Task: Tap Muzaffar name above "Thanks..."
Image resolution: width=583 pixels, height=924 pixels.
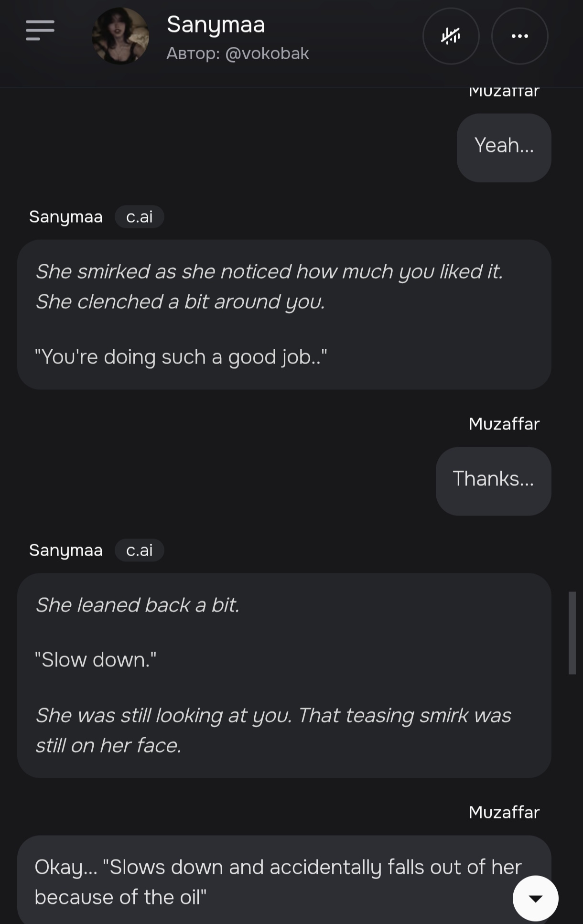Action: [504, 424]
